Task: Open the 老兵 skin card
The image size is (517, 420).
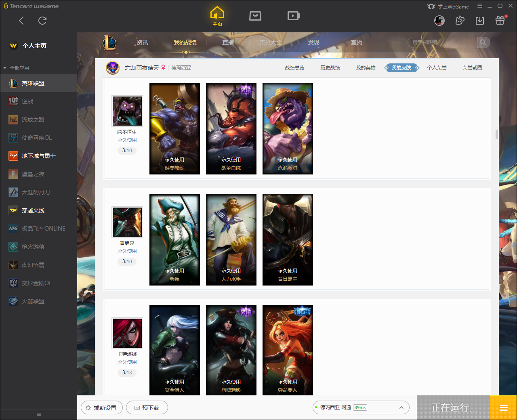Action: (174, 240)
